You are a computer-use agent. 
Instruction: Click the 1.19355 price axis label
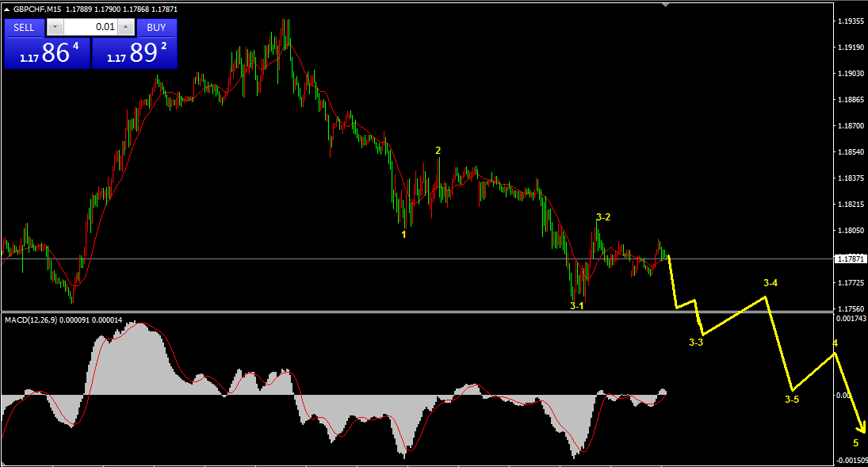[851, 21]
